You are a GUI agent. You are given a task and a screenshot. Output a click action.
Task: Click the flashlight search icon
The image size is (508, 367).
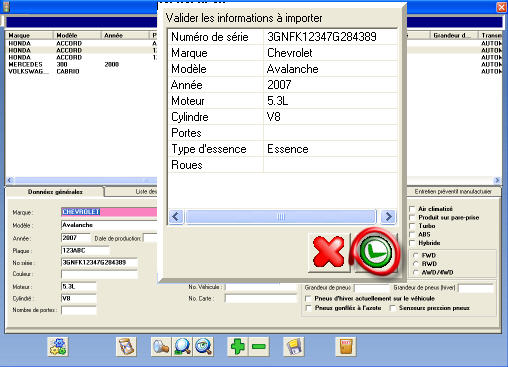click(x=161, y=347)
